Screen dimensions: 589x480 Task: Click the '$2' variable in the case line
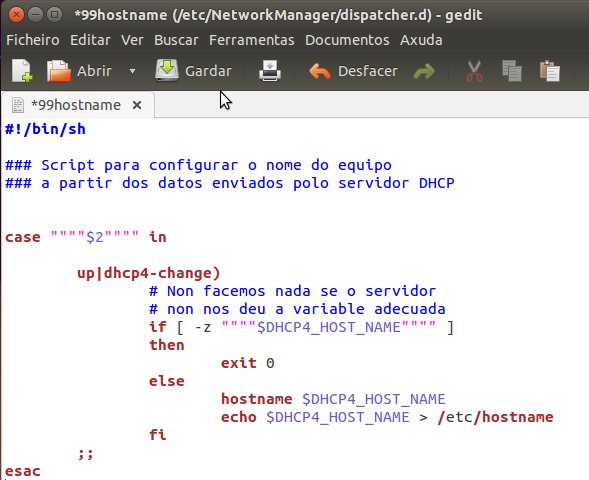coord(94,237)
